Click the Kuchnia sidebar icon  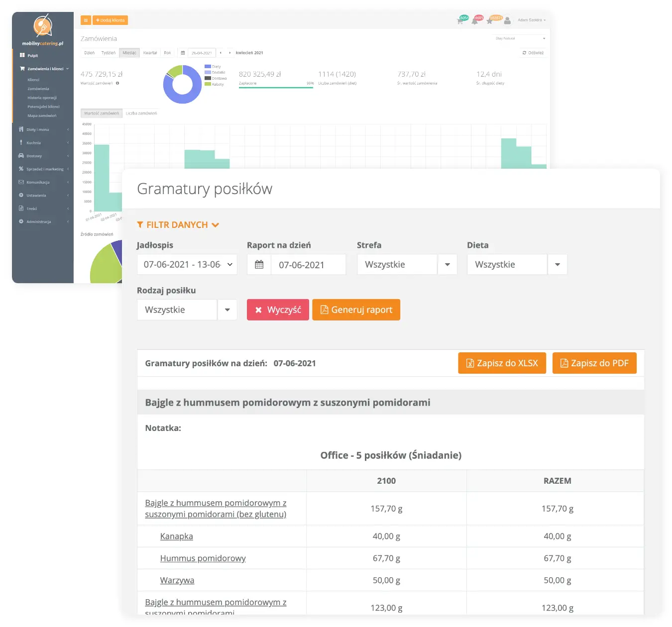[x=21, y=142]
